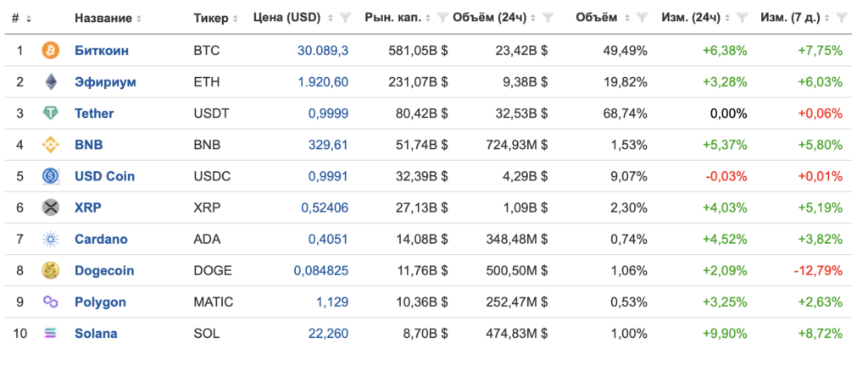Open filter for Объём column
This screenshot has width=868, height=365.
coord(643,19)
